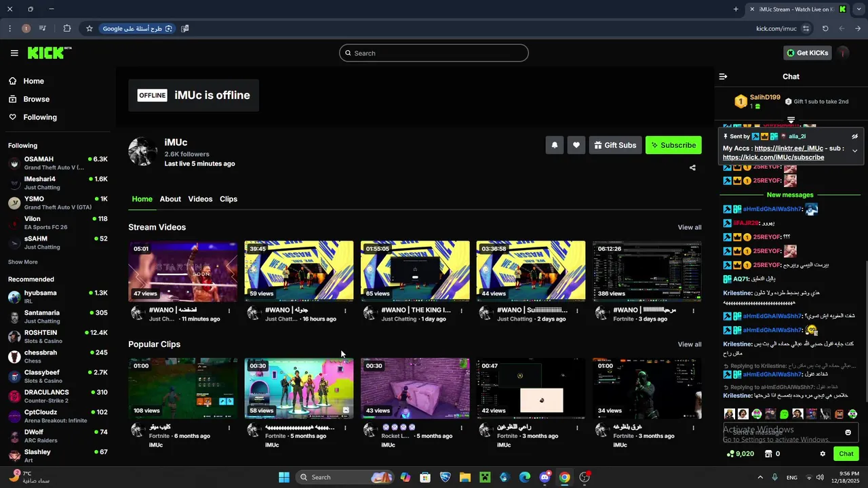The width and height of the screenshot is (868, 488).
Task: Open browser site settings icon
Action: tap(806, 28)
